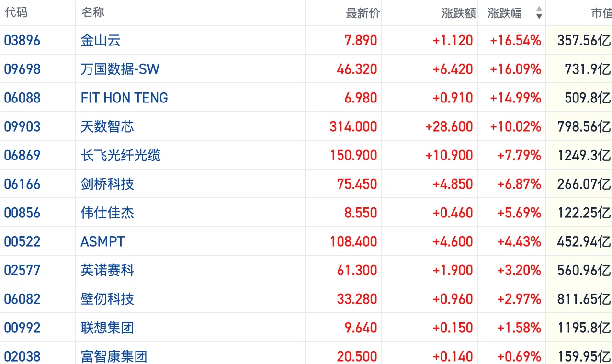Select the 代码 column header
The image size is (612, 364).
coord(16,12)
